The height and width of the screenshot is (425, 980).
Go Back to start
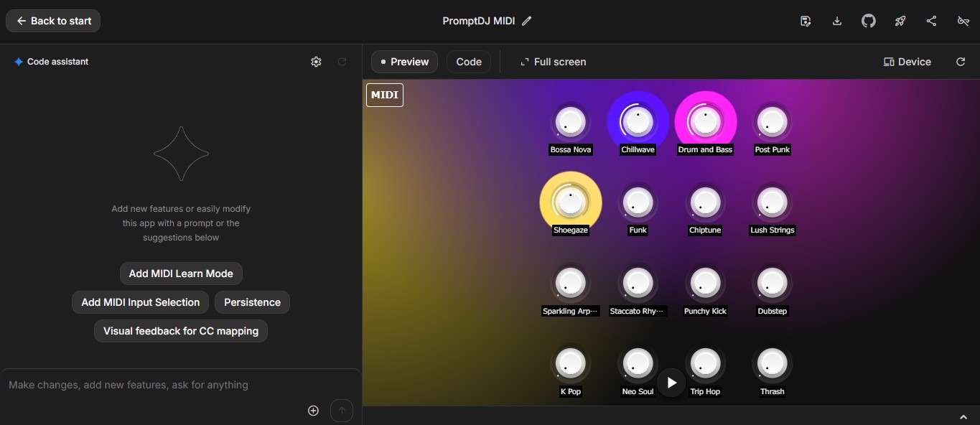pos(53,21)
